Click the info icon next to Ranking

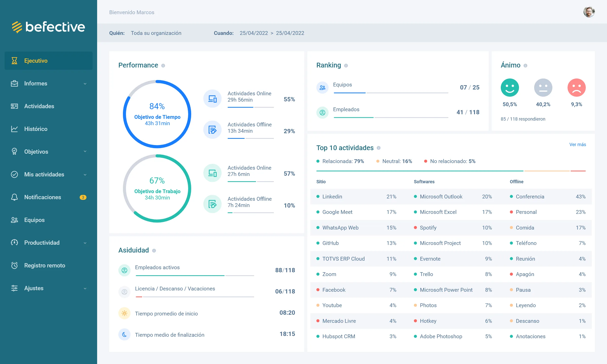pyautogui.click(x=346, y=66)
